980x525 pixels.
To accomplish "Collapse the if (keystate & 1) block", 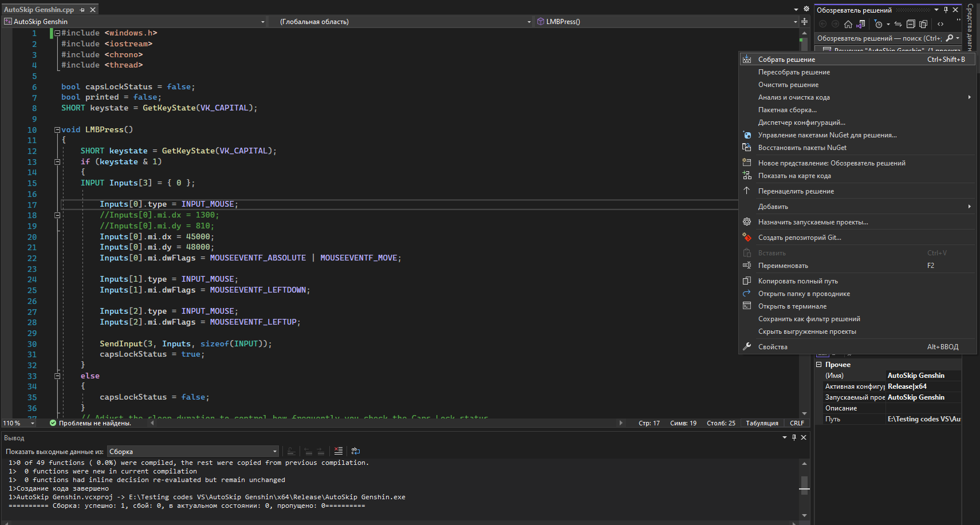I will click(57, 162).
